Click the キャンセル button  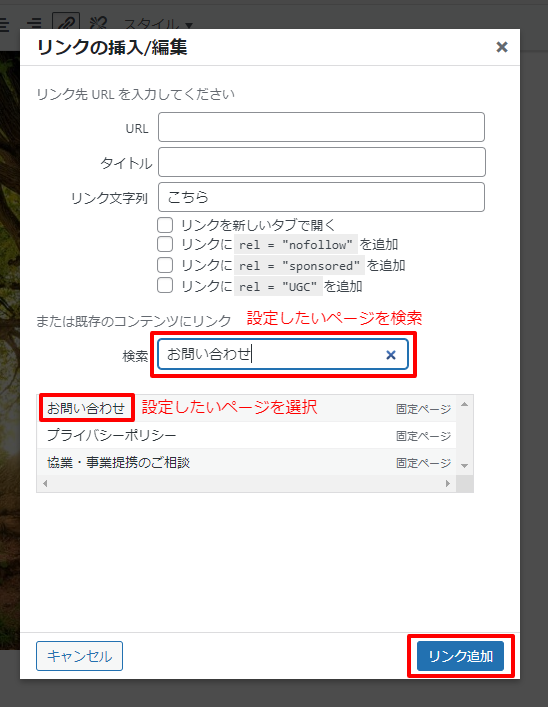point(79,656)
